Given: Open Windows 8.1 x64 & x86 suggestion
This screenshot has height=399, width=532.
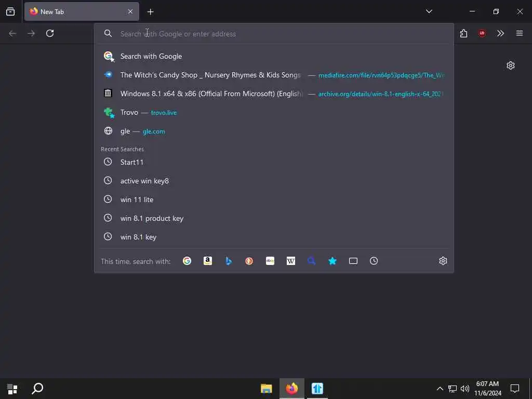Looking at the screenshot, I should click(x=274, y=94).
